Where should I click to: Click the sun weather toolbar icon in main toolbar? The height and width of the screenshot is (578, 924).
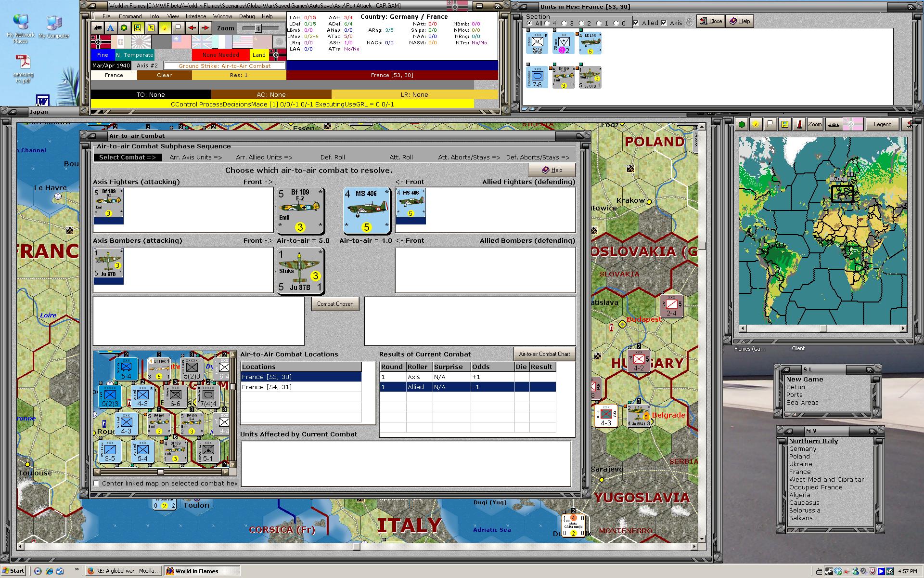click(165, 28)
